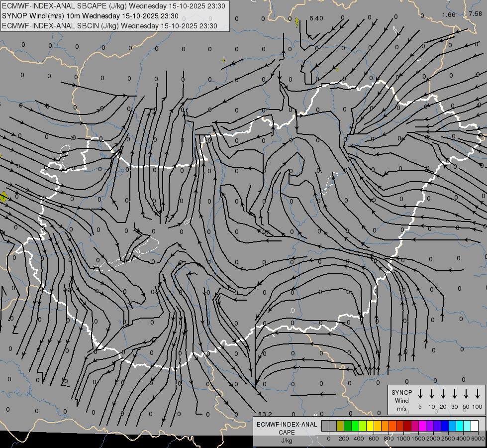Click the '200' tick label on the CAPE scale
The height and width of the screenshot is (448, 487).
[344, 439]
